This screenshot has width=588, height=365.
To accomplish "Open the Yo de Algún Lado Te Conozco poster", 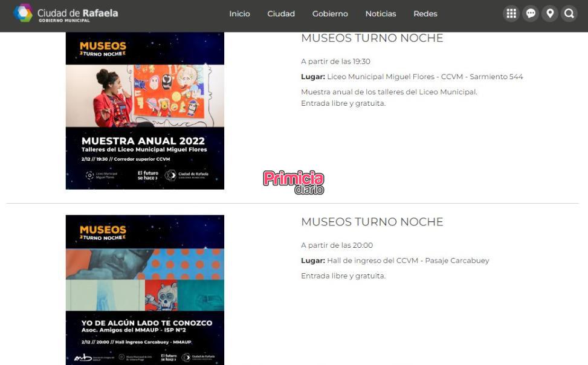I will 145,290.
